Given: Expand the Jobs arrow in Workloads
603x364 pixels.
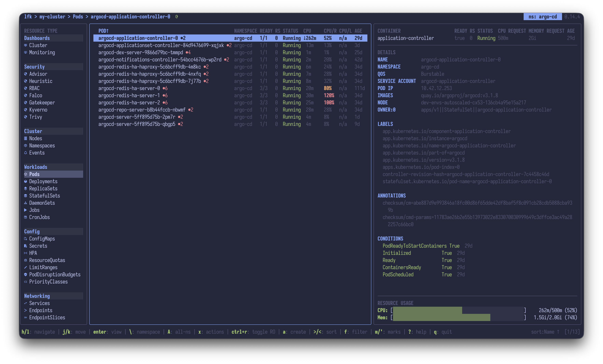Looking at the screenshot, I should click(x=25, y=210).
